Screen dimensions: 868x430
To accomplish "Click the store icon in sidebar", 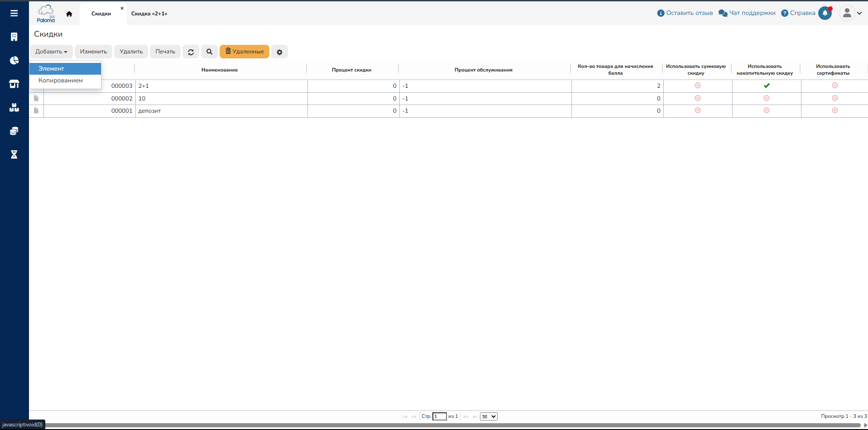I will [x=14, y=84].
